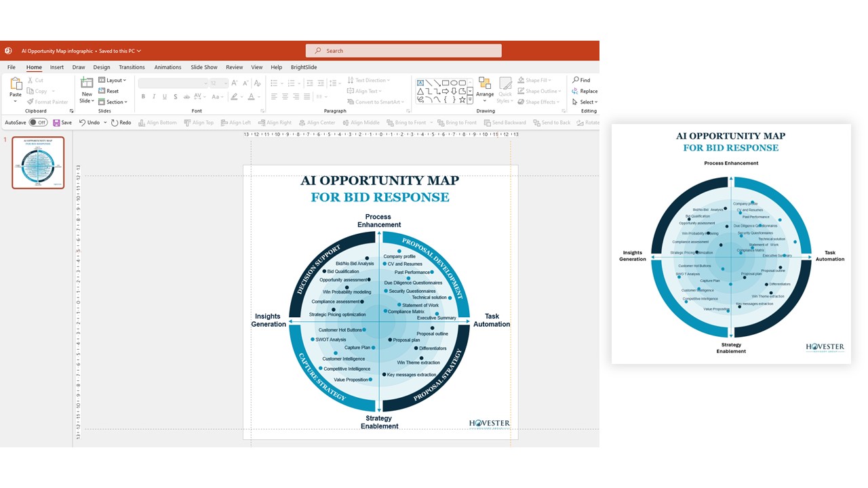The height and width of the screenshot is (488, 868).
Task: Click the 'Bid/No Bid Analysis' label on slide
Action: 355,264
